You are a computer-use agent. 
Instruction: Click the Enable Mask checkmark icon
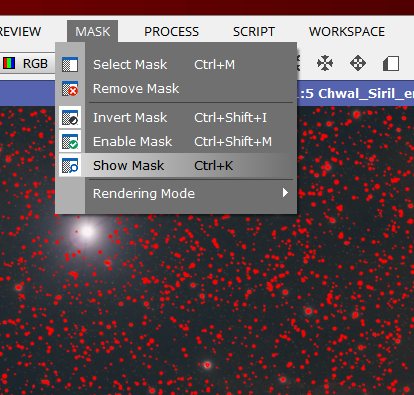tap(70, 142)
